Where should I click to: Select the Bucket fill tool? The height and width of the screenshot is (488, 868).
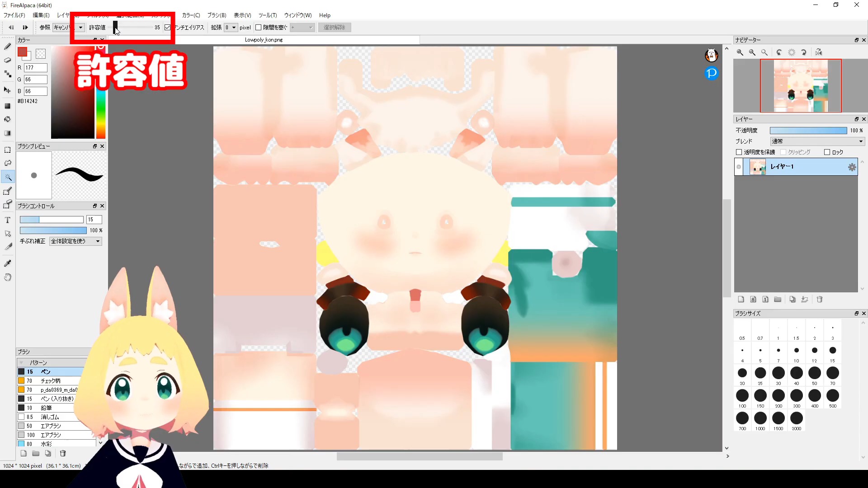pos(8,119)
